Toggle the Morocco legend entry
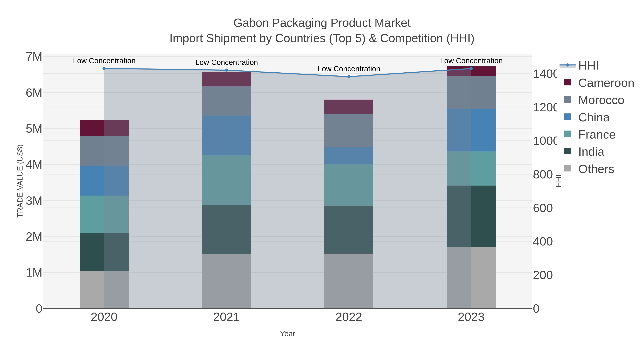The image size is (644, 362). [x=594, y=100]
